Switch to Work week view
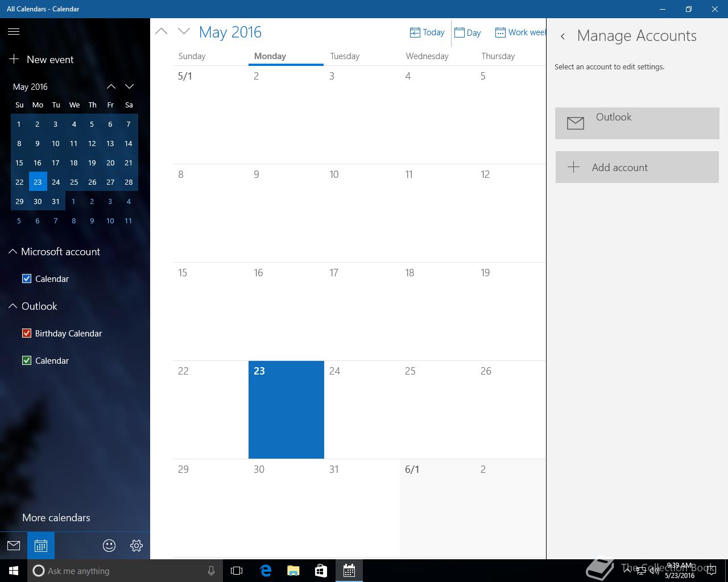Viewport: 728px width, 582px height. (x=520, y=32)
